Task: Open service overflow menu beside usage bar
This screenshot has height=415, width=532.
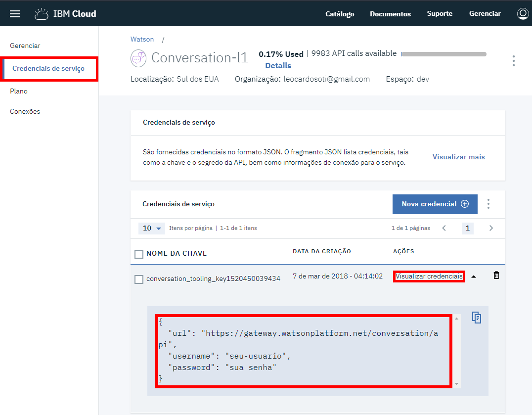Action: point(513,61)
